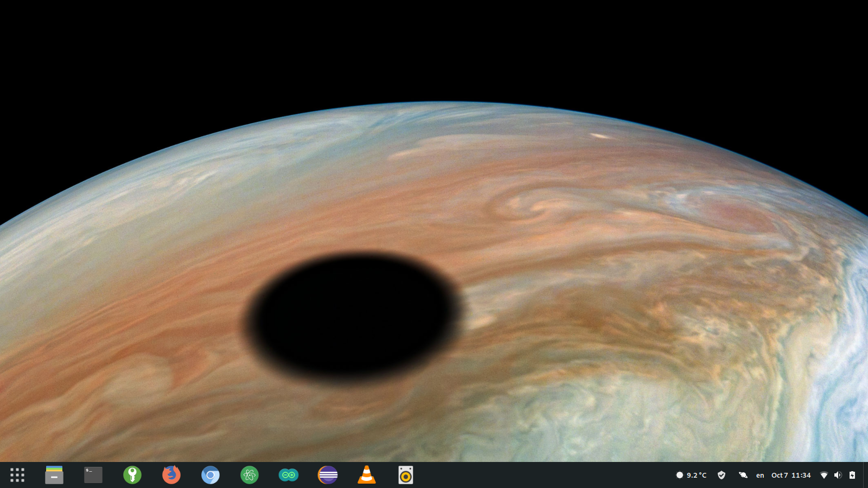The image size is (868, 488).
Task: Open the applications grid launcher
Action: pyautogui.click(x=17, y=475)
